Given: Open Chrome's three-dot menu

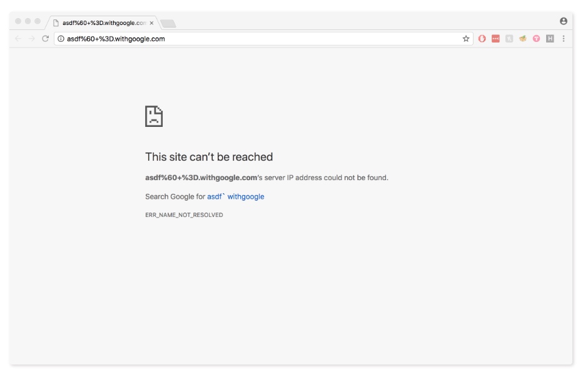Looking at the screenshot, I should point(563,39).
